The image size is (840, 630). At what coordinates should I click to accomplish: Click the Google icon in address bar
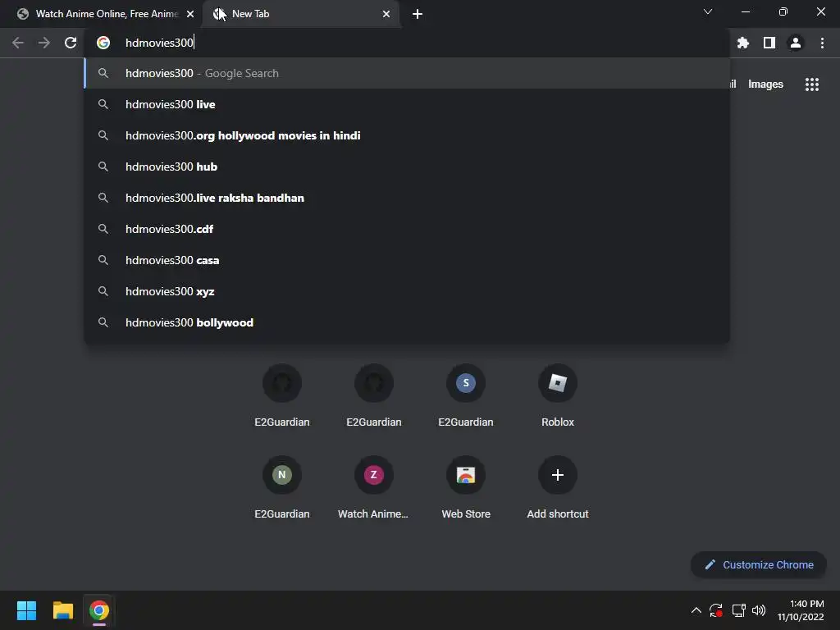[x=103, y=43]
